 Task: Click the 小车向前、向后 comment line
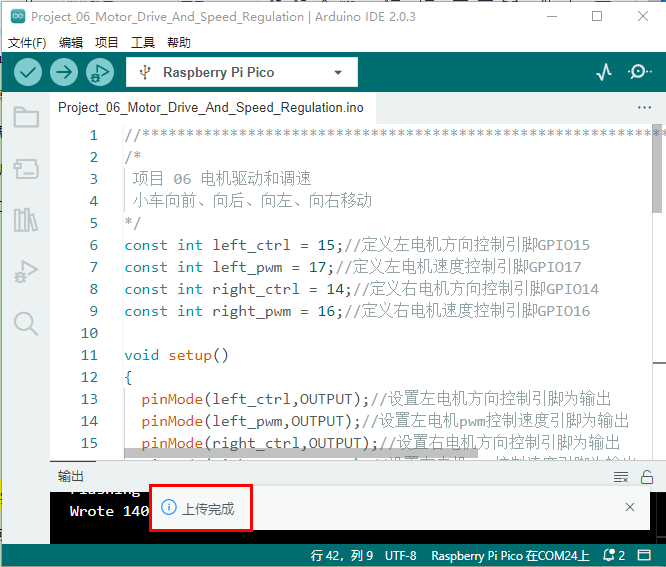tap(252, 201)
